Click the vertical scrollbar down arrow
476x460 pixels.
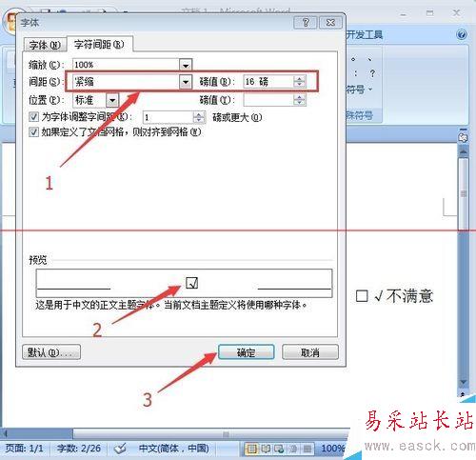464,382
